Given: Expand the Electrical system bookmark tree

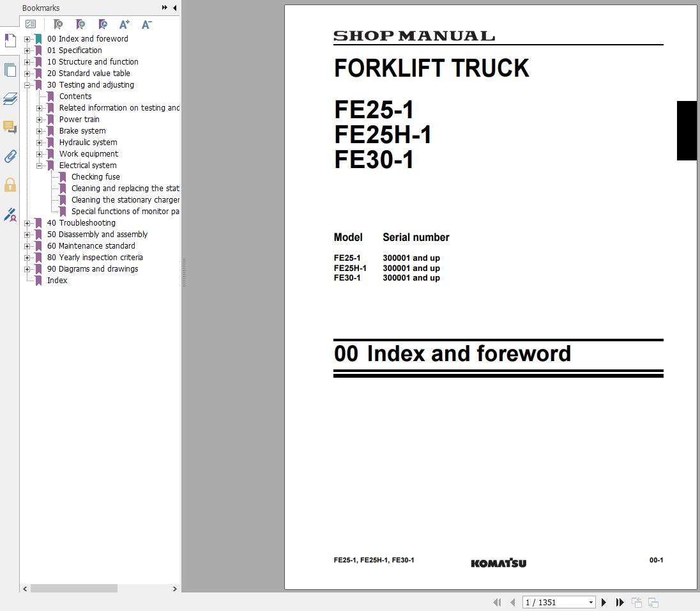Looking at the screenshot, I should 40,165.
